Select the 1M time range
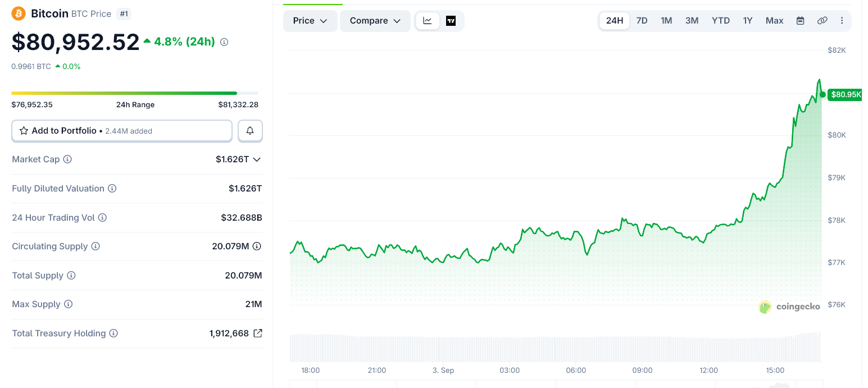The image size is (868, 388). tap(666, 21)
